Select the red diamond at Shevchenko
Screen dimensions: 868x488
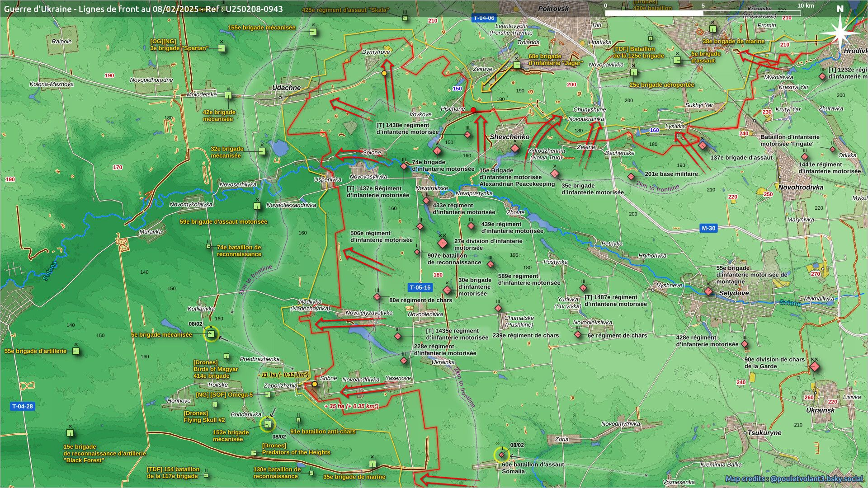(x=514, y=149)
